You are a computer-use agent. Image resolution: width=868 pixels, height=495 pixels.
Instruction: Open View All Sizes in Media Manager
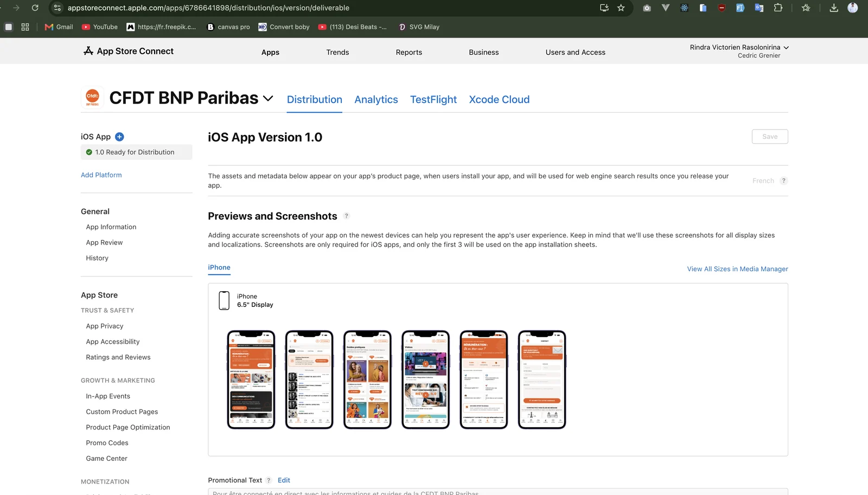tap(738, 269)
